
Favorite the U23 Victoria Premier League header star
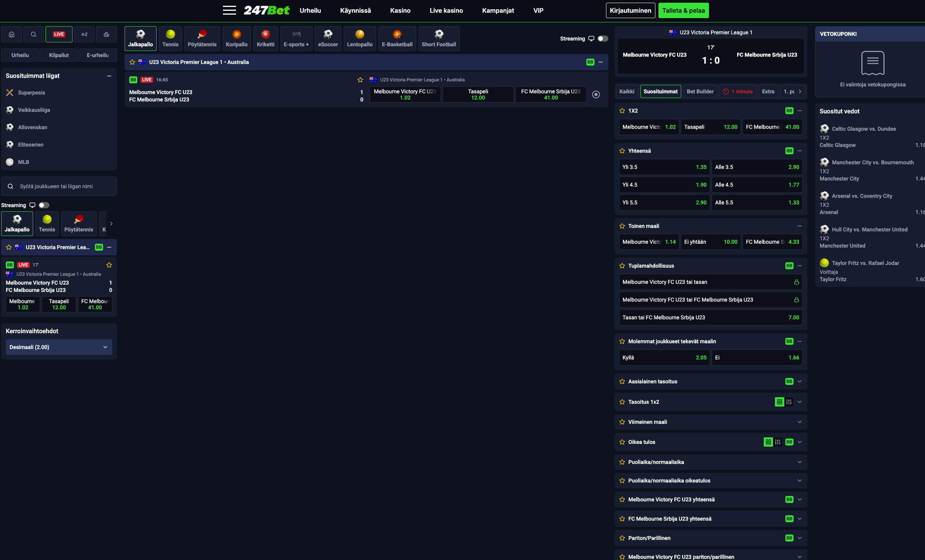click(132, 62)
